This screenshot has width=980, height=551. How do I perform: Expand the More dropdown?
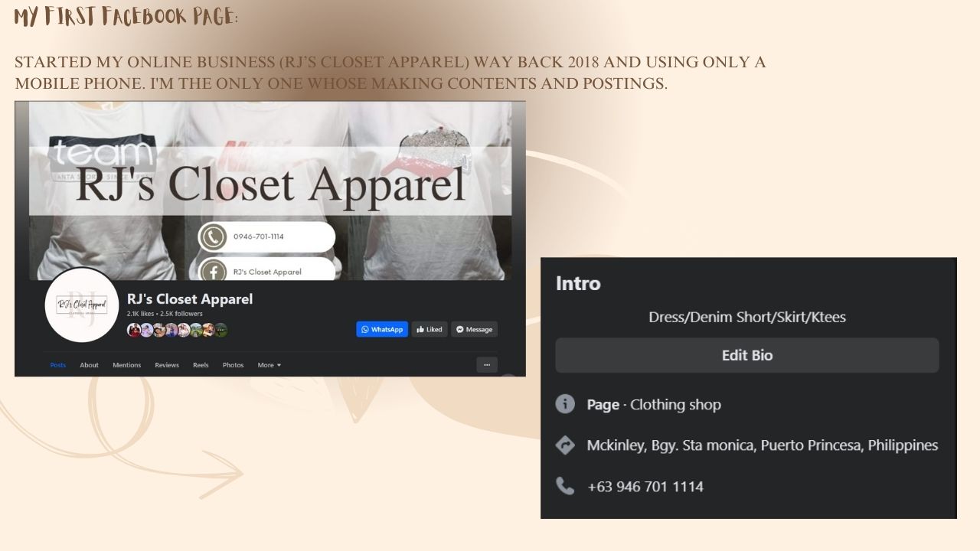[269, 365]
